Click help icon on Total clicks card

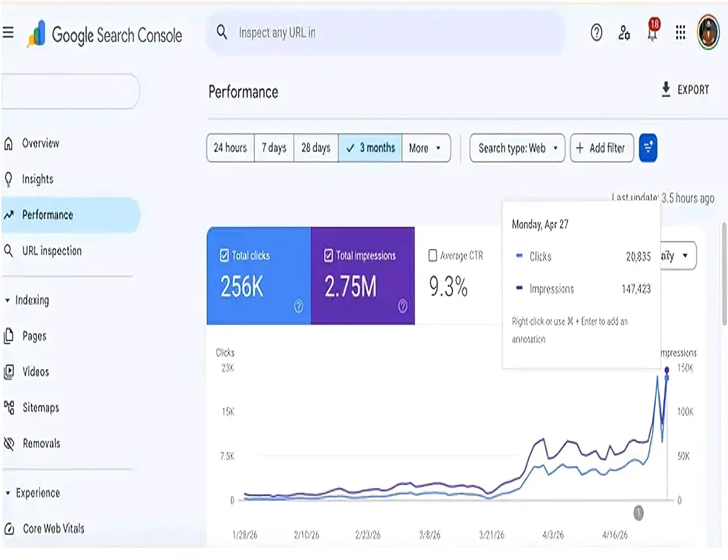coord(298,306)
